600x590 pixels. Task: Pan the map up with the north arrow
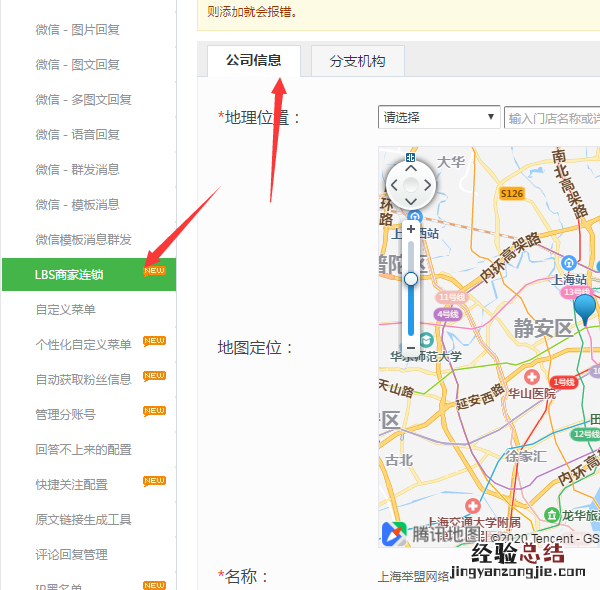tap(411, 167)
